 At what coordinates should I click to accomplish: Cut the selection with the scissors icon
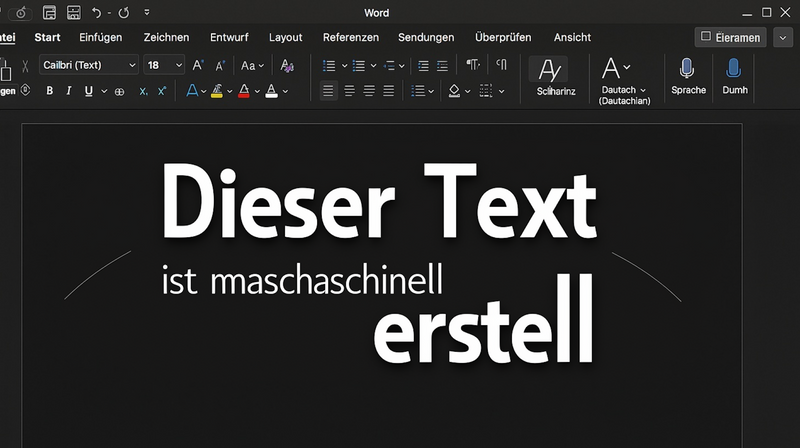coord(24,65)
